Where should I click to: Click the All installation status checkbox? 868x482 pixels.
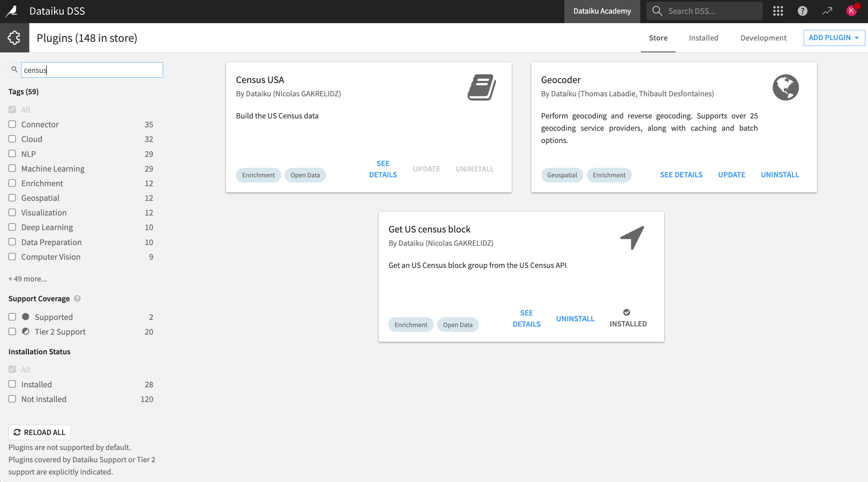coord(12,370)
